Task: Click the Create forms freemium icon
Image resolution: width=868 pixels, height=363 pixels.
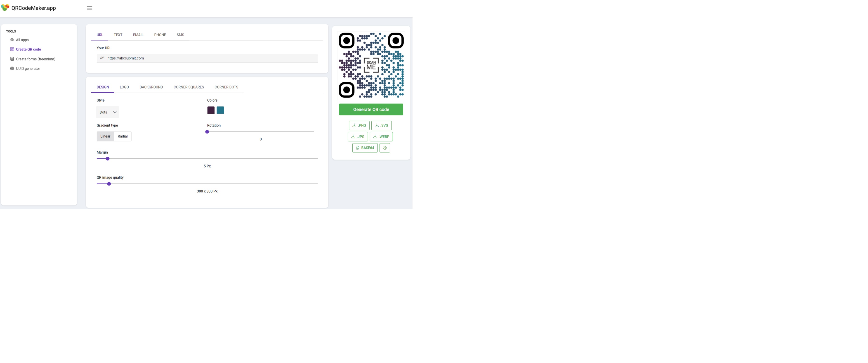Action: (x=12, y=59)
